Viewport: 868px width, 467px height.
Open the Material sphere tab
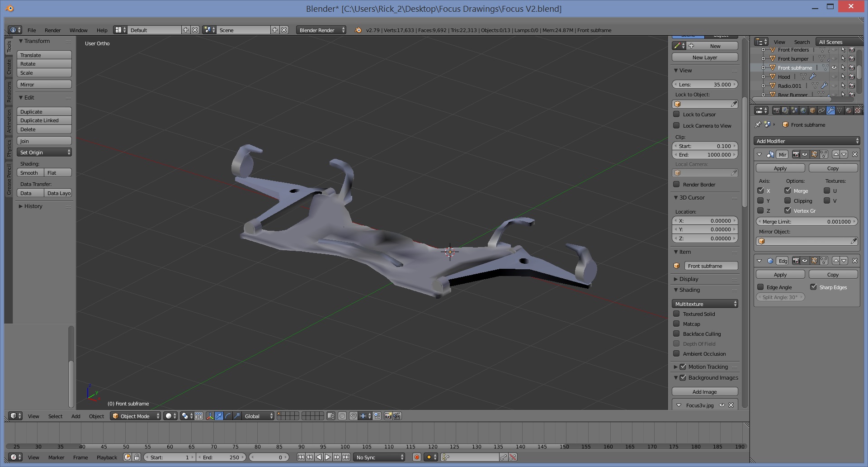(x=849, y=110)
